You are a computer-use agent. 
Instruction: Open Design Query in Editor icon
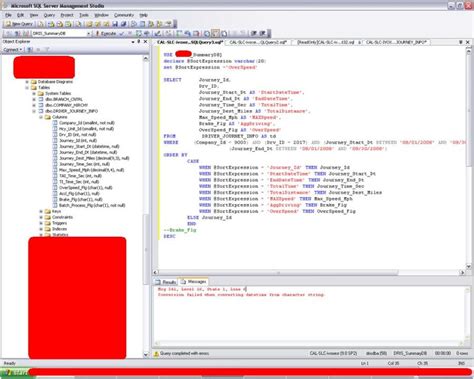click(x=158, y=33)
